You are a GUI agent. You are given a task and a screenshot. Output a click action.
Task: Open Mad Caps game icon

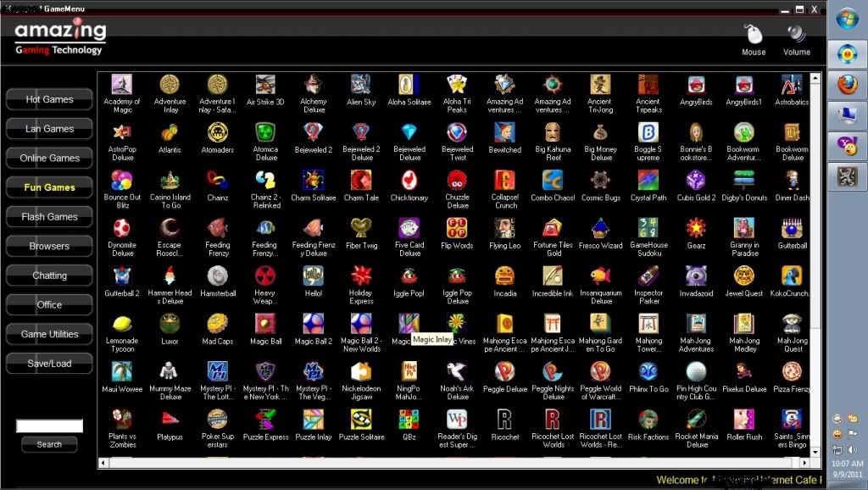(218, 324)
